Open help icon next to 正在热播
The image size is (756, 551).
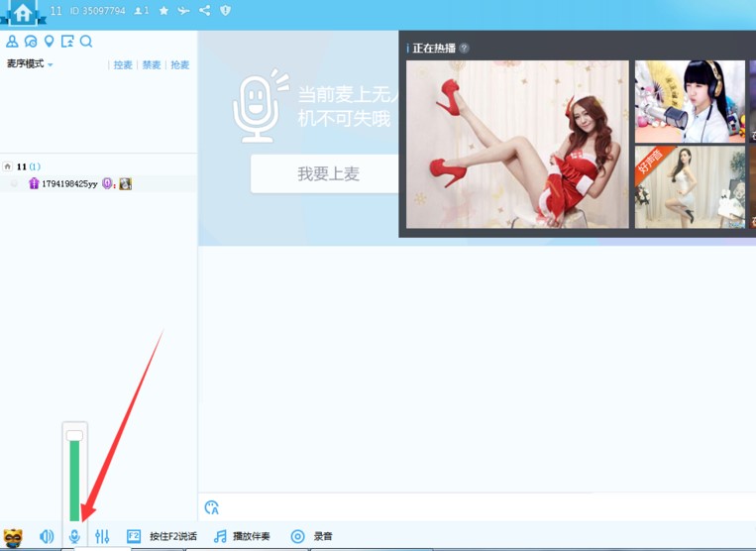(464, 48)
